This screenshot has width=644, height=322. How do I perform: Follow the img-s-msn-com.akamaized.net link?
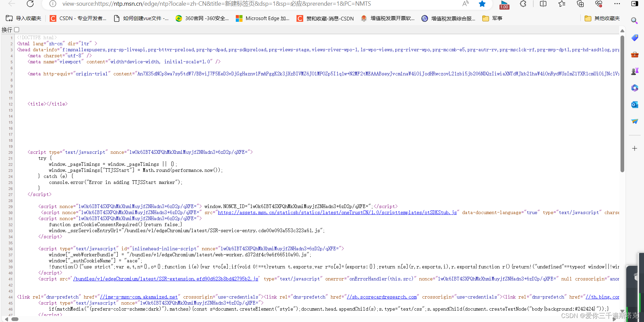tap(139, 297)
